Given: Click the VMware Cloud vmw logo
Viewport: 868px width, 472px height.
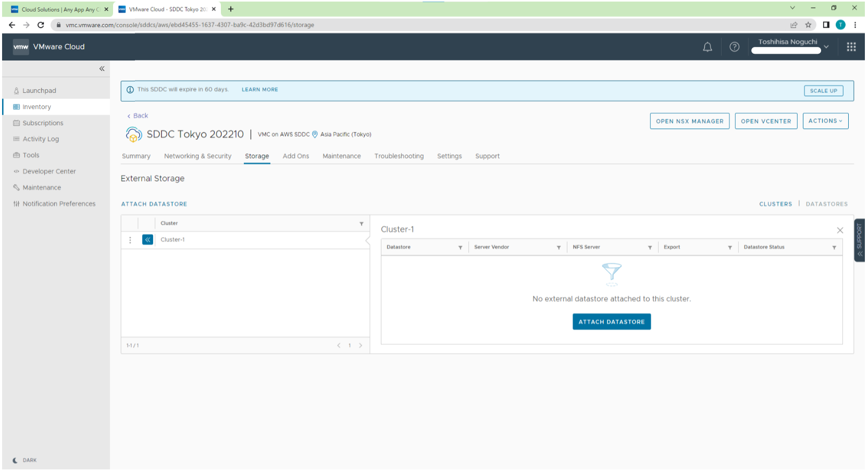Looking at the screenshot, I should (x=21, y=47).
